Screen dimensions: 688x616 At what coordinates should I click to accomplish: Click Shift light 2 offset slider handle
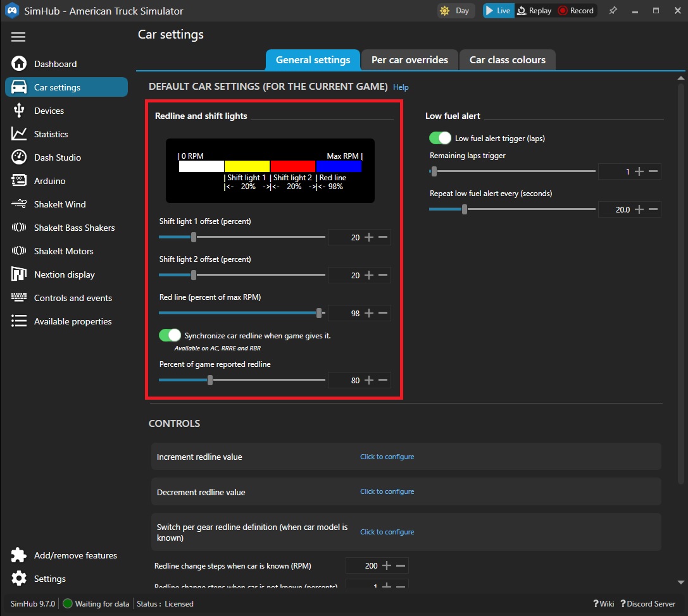point(194,275)
